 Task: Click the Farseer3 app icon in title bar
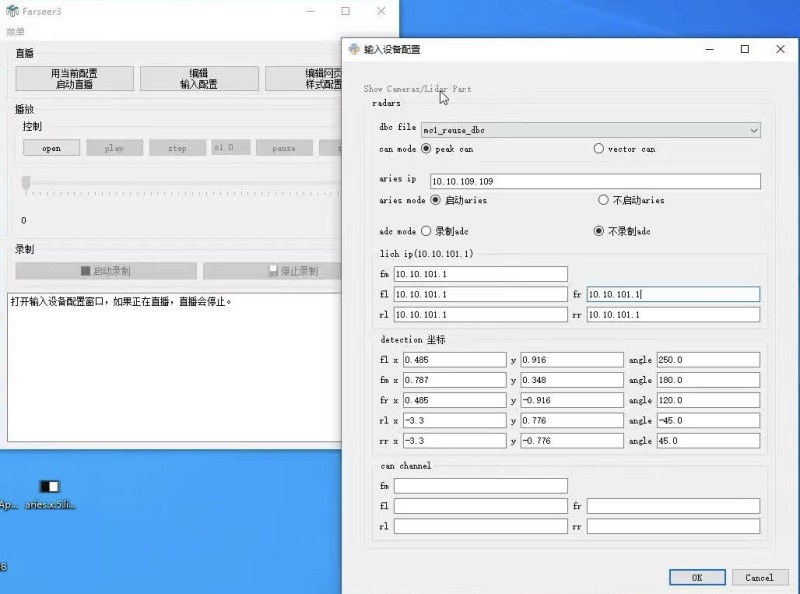tap(12, 11)
